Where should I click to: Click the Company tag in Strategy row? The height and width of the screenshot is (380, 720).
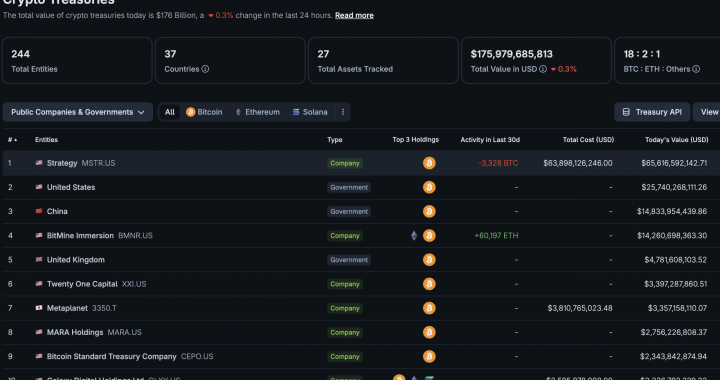pos(345,163)
